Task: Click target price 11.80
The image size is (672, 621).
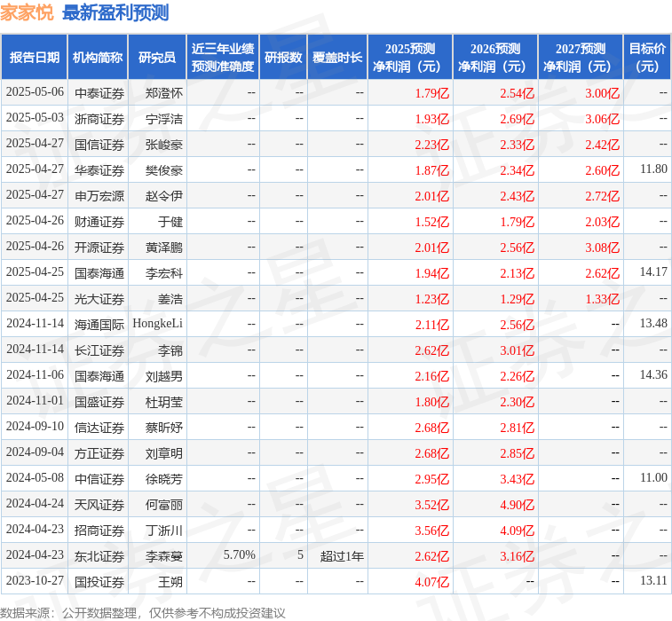Action: click(653, 169)
